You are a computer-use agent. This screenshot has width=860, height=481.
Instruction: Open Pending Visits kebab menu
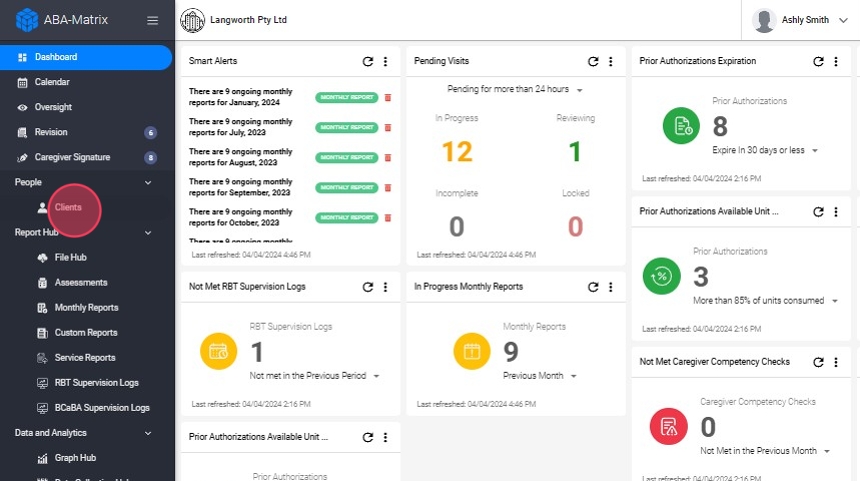pos(611,62)
